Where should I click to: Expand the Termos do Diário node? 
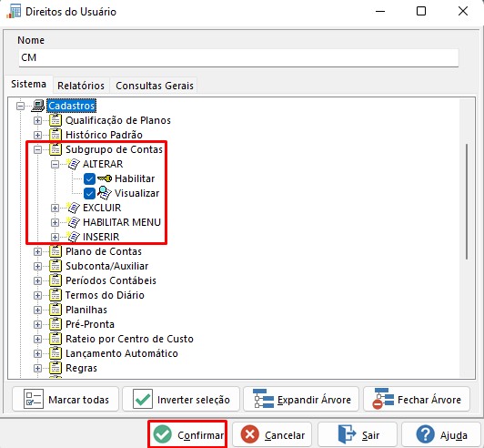tap(37, 295)
